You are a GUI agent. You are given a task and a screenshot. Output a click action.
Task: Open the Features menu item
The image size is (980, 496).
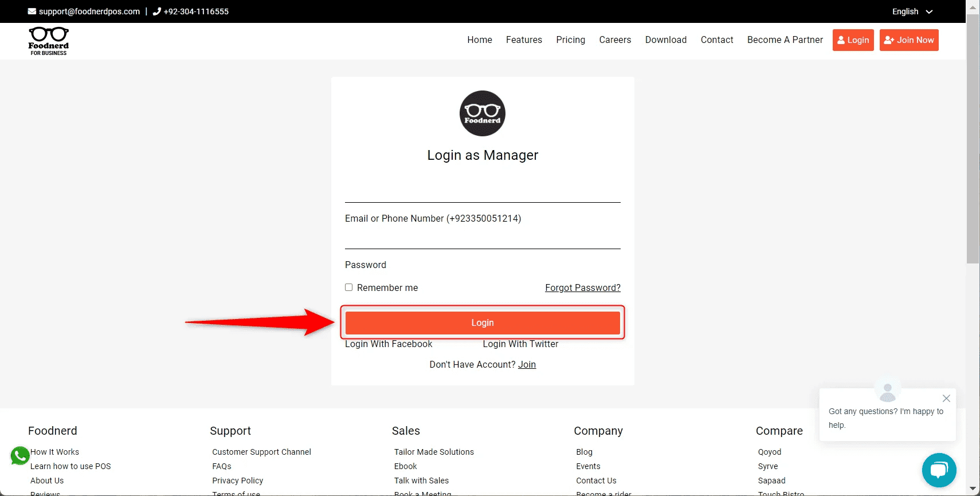(524, 40)
